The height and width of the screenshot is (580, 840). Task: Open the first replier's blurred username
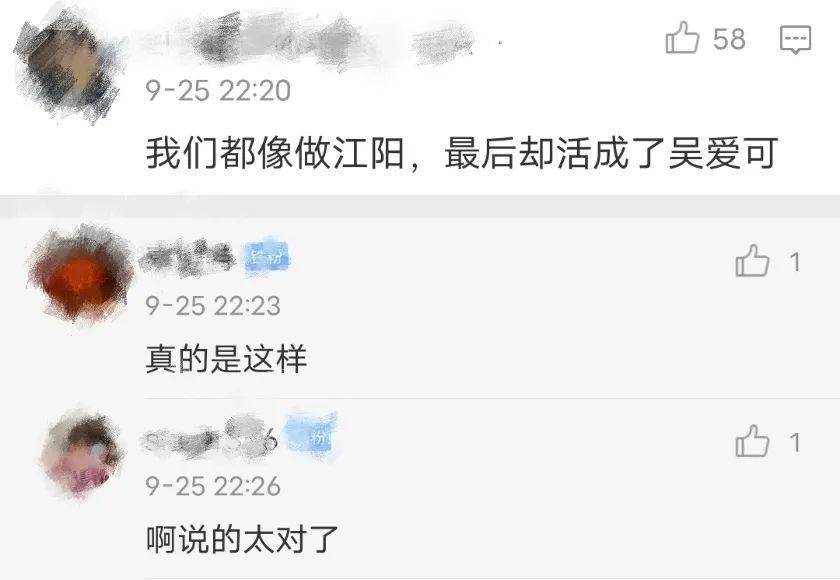pos(188,258)
